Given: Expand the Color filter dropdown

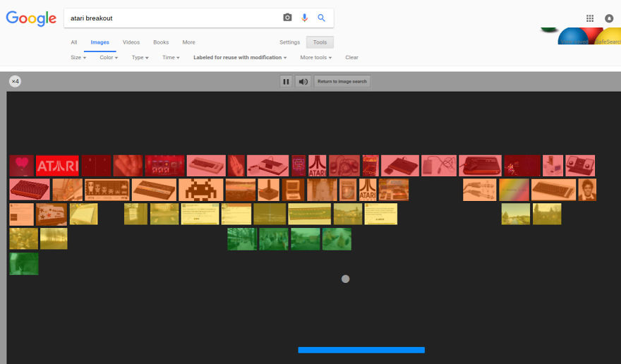Looking at the screenshot, I should 109,57.
